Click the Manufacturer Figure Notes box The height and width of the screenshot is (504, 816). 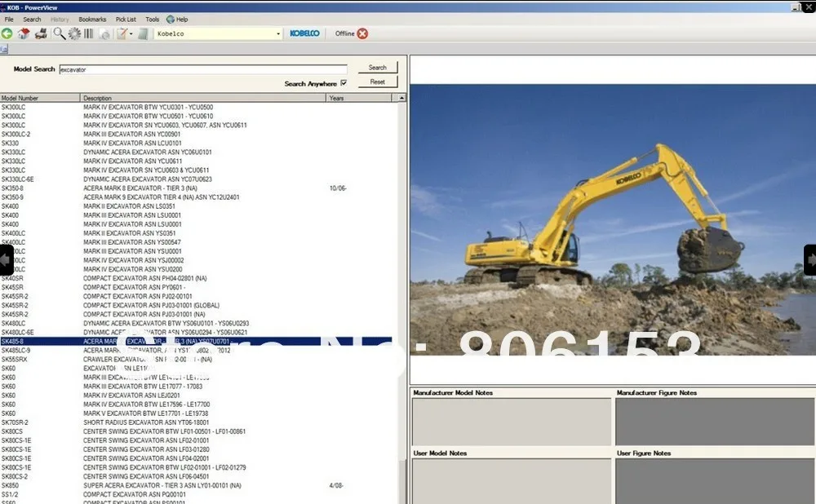pos(715,422)
